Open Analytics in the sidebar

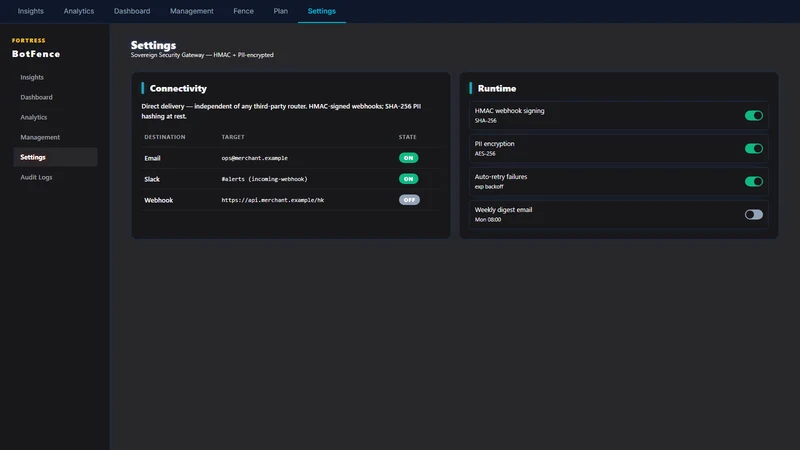[34, 117]
